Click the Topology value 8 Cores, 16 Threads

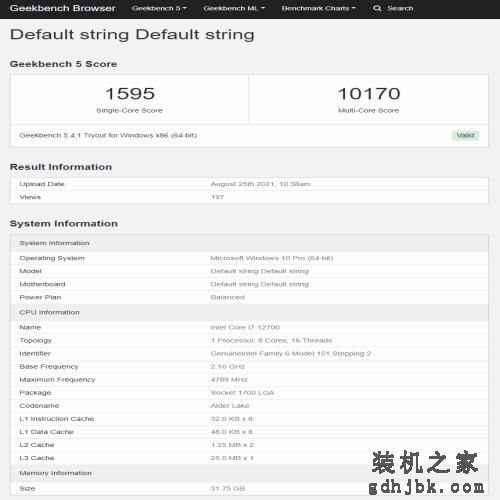pos(271,340)
